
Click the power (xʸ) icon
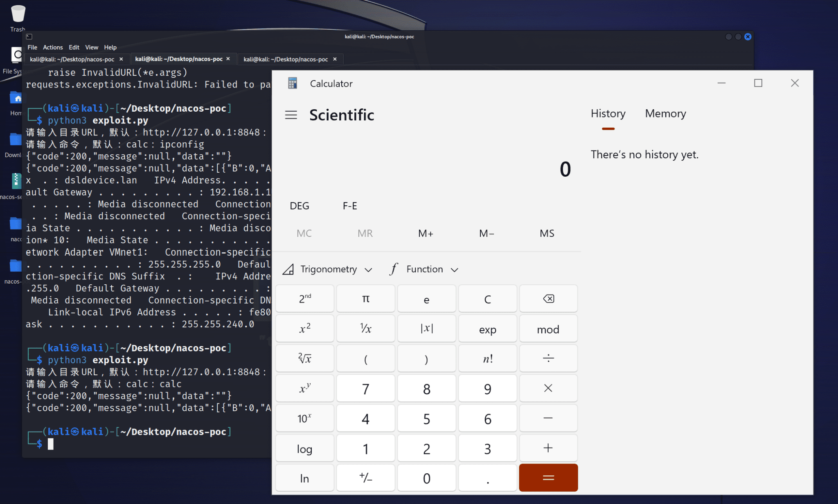[x=305, y=388]
